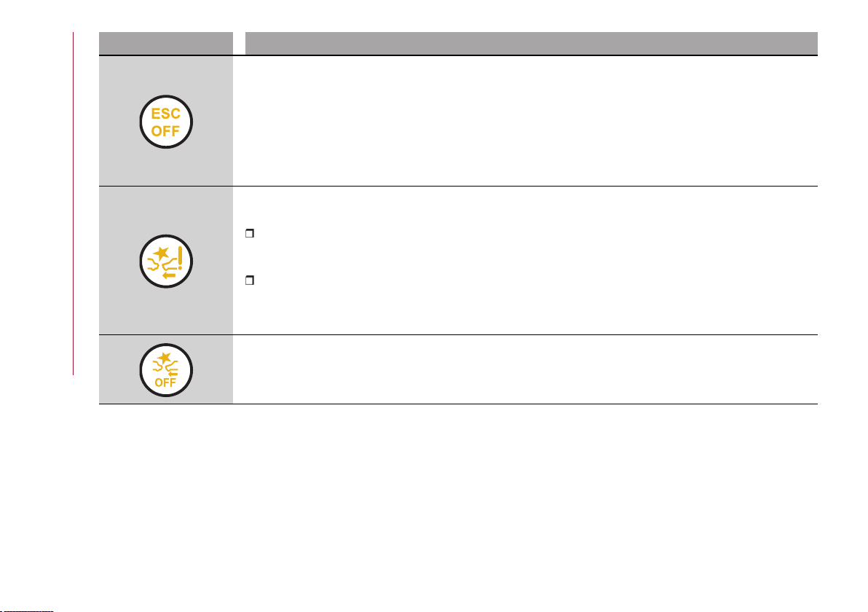
Task: Click the ESC OFF warning light icon
Action: 166,122
